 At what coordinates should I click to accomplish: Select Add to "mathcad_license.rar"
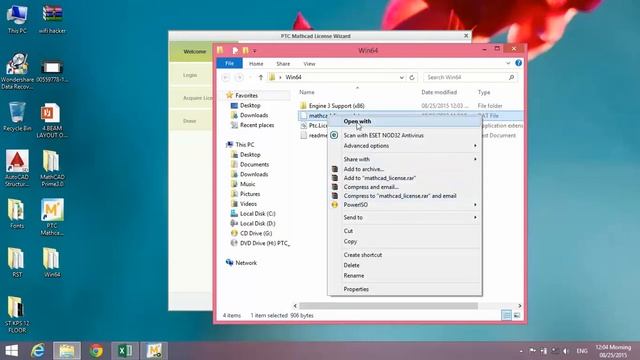(405, 178)
